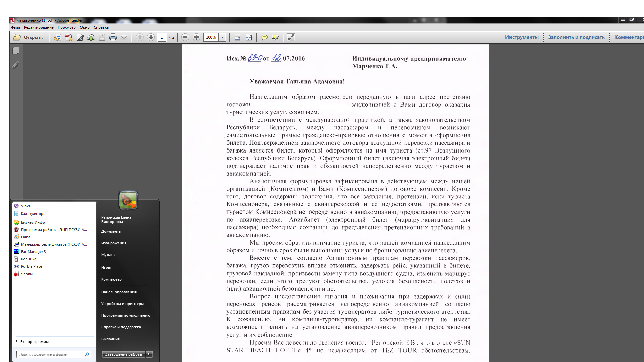Viewport: 644px width, 362px height.
Task: Open the zoom percentage dropdown
Action: tap(222, 37)
